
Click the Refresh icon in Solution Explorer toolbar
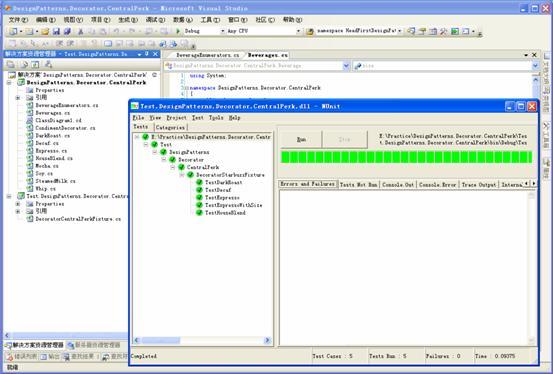(35, 64)
